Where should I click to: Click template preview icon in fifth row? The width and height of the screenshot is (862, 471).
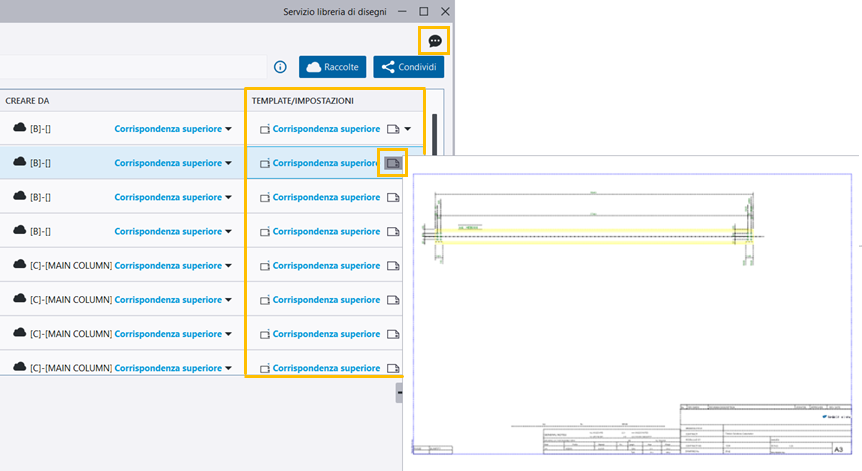392,266
